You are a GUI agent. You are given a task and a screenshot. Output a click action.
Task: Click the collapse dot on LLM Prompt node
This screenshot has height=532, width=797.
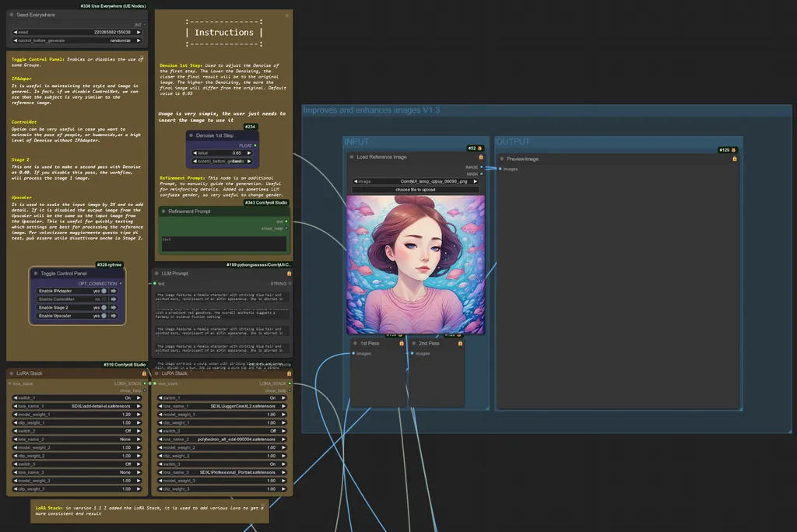[156, 273]
